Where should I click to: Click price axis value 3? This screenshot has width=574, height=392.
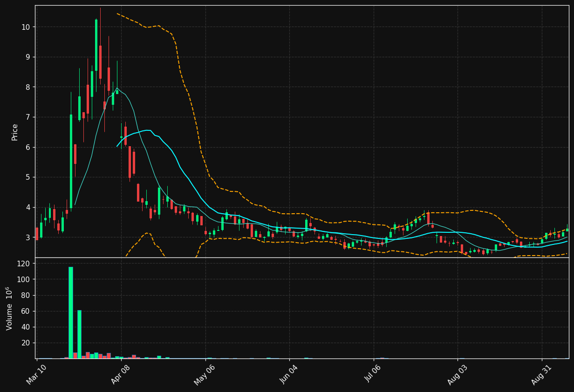[28, 237]
